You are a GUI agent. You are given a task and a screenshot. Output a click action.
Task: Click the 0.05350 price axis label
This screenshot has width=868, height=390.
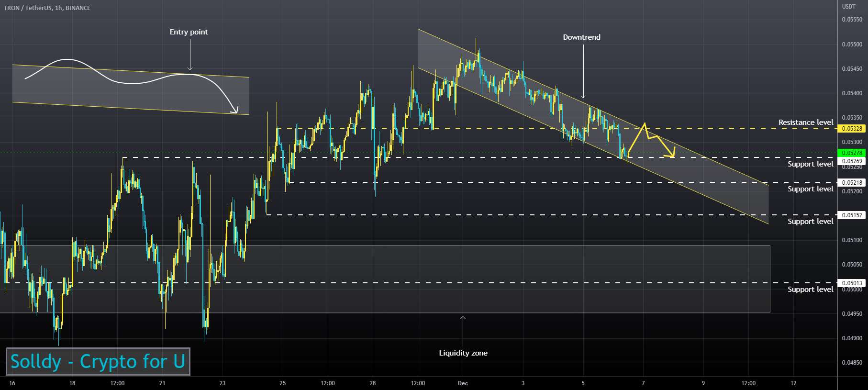click(852, 118)
